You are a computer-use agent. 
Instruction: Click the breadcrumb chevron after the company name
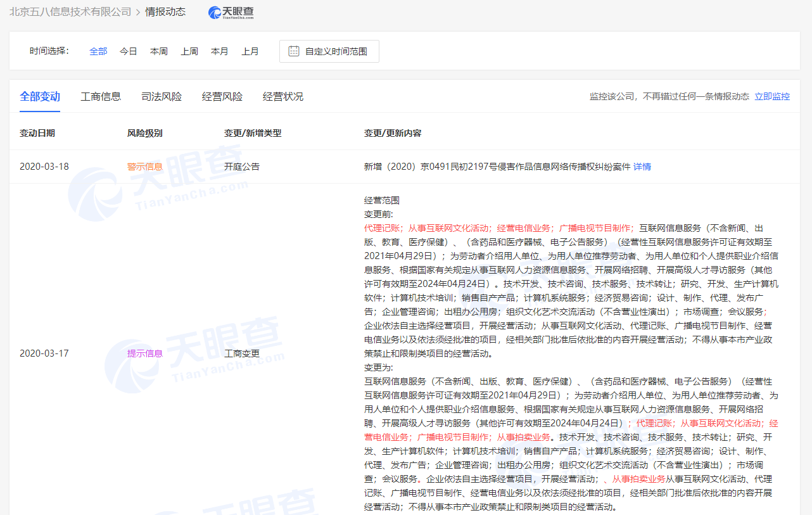(138, 12)
